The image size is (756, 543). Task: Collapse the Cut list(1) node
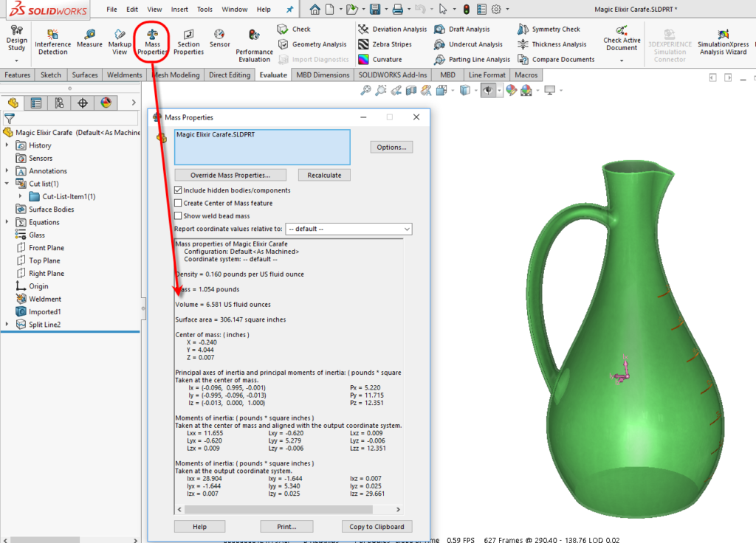pyautogui.click(x=7, y=184)
